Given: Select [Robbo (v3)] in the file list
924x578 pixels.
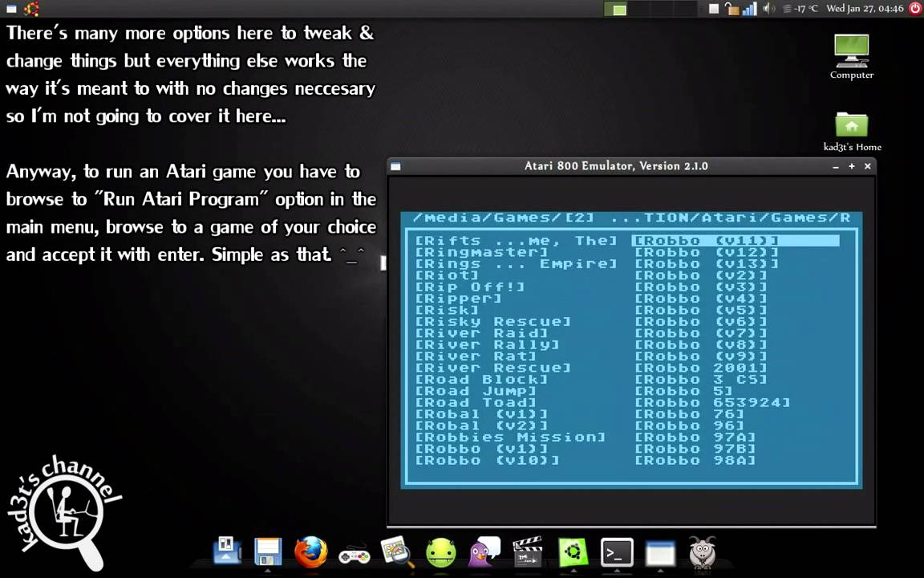Looking at the screenshot, I should 701,287.
